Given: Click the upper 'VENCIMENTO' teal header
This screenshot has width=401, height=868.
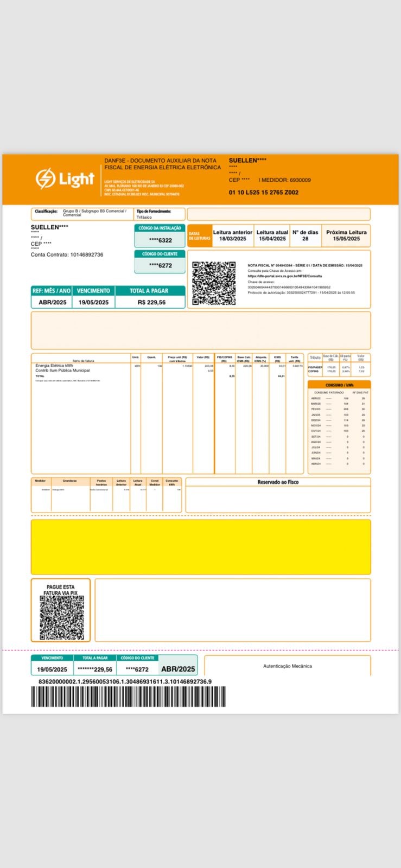Looking at the screenshot, I should [x=93, y=291].
